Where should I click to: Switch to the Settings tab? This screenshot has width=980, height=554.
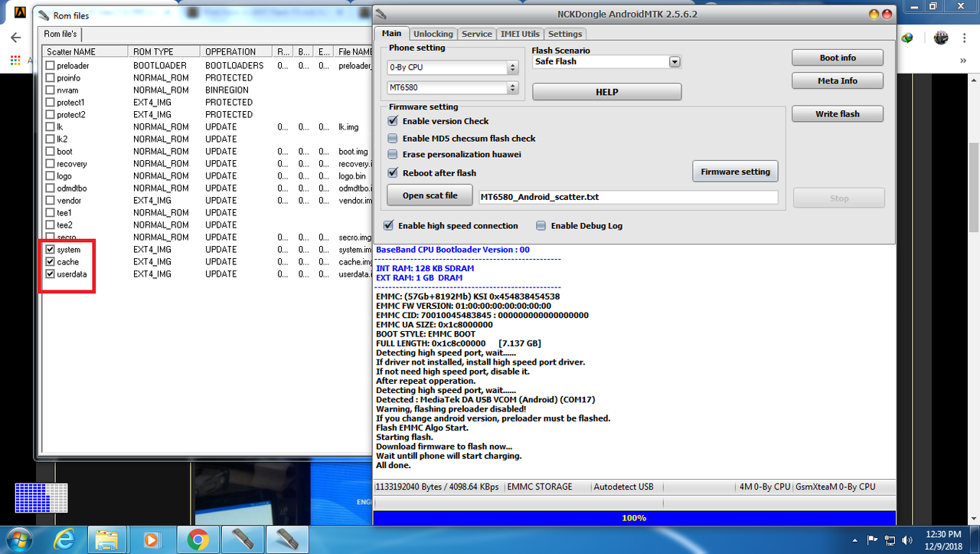tap(565, 34)
